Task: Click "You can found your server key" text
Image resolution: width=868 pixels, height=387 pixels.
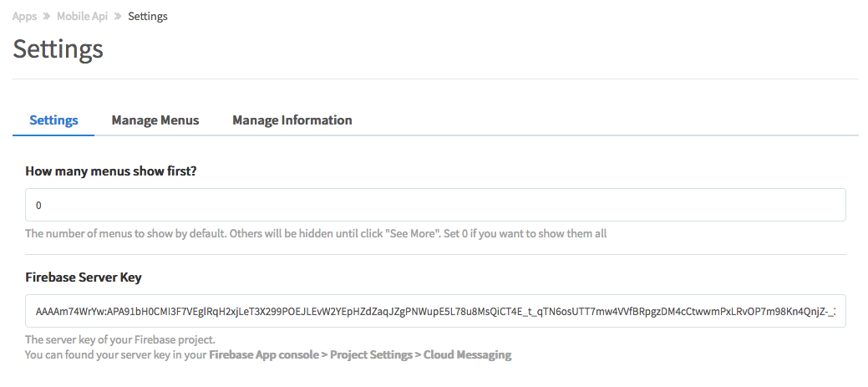Action: [115, 354]
